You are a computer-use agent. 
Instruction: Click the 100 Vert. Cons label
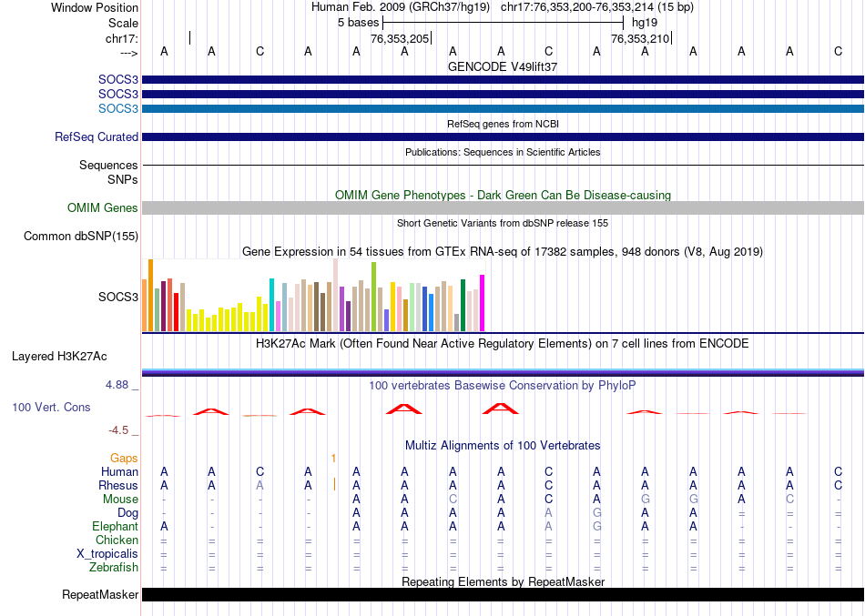point(51,408)
